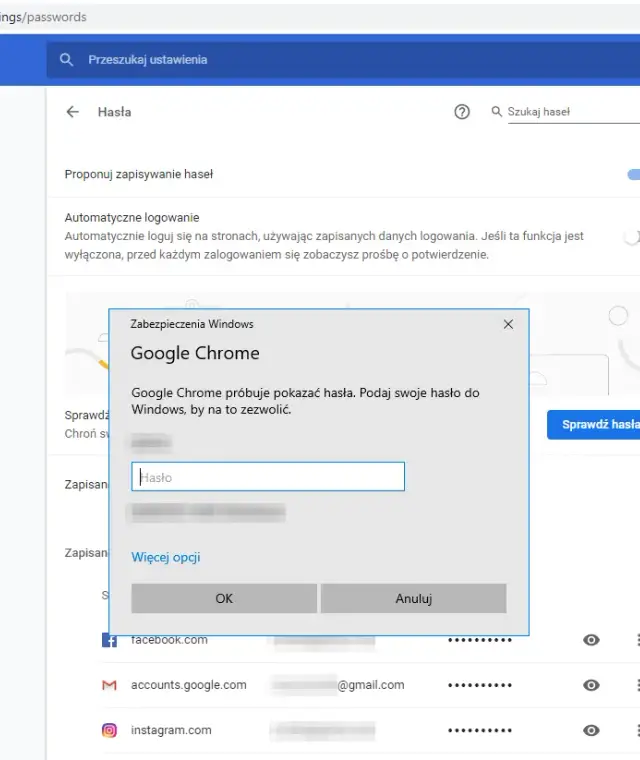The image size is (640, 760).
Task: Show password for instagram.com
Action: (591, 730)
